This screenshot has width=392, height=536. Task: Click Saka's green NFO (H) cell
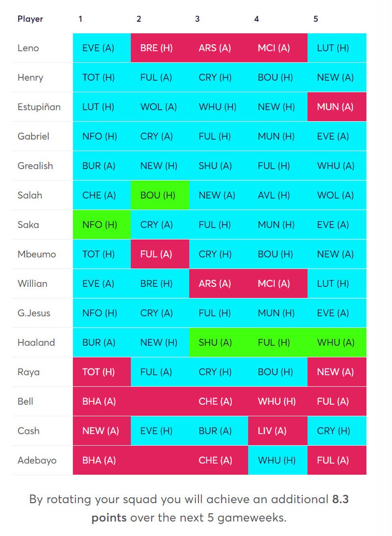(x=102, y=224)
